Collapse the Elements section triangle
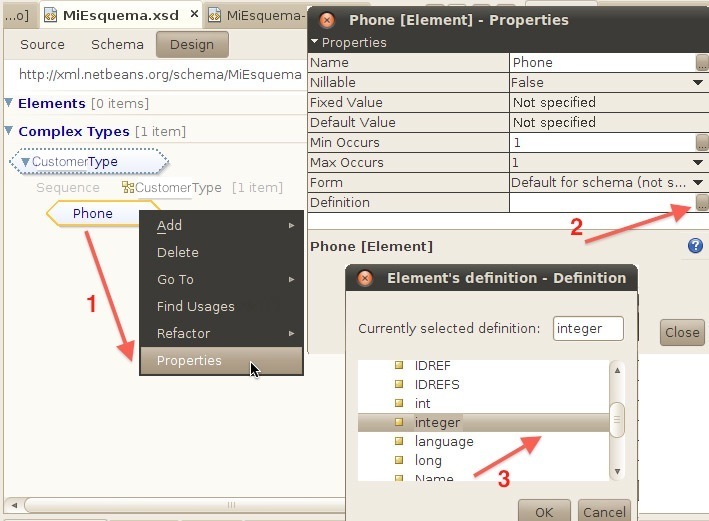Screen dimensions: 709x521 (9, 103)
